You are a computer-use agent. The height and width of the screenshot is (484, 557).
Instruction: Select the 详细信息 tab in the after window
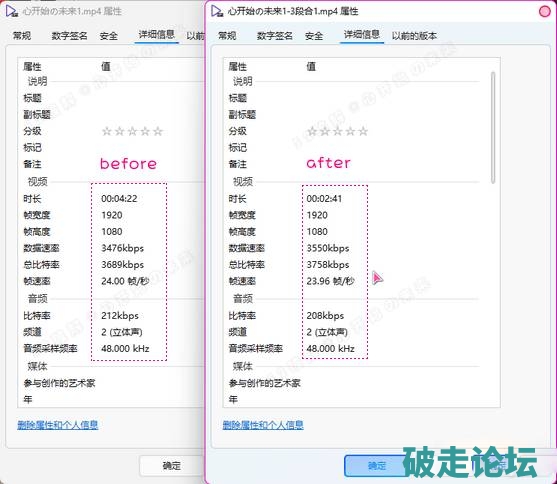362,34
